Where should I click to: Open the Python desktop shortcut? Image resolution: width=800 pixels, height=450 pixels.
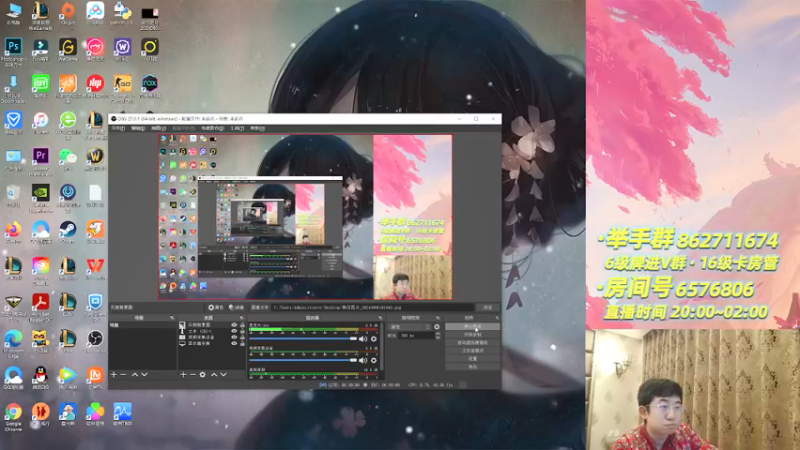122,11
